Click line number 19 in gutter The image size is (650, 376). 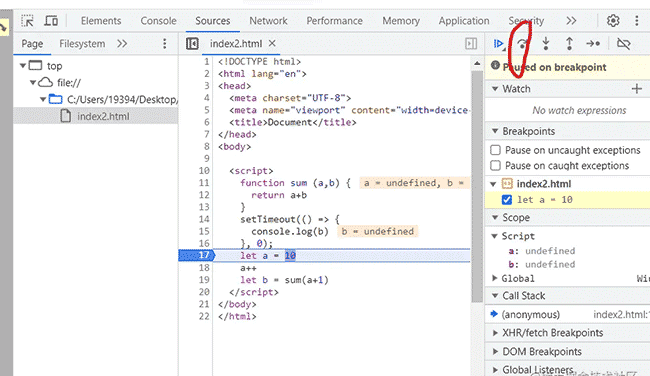pos(204,280)
